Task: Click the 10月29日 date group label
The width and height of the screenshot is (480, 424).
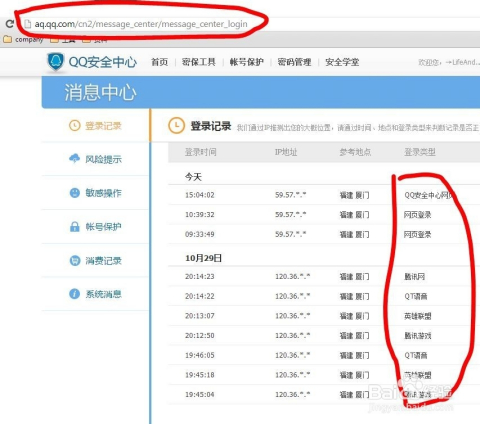Action: 203,258
